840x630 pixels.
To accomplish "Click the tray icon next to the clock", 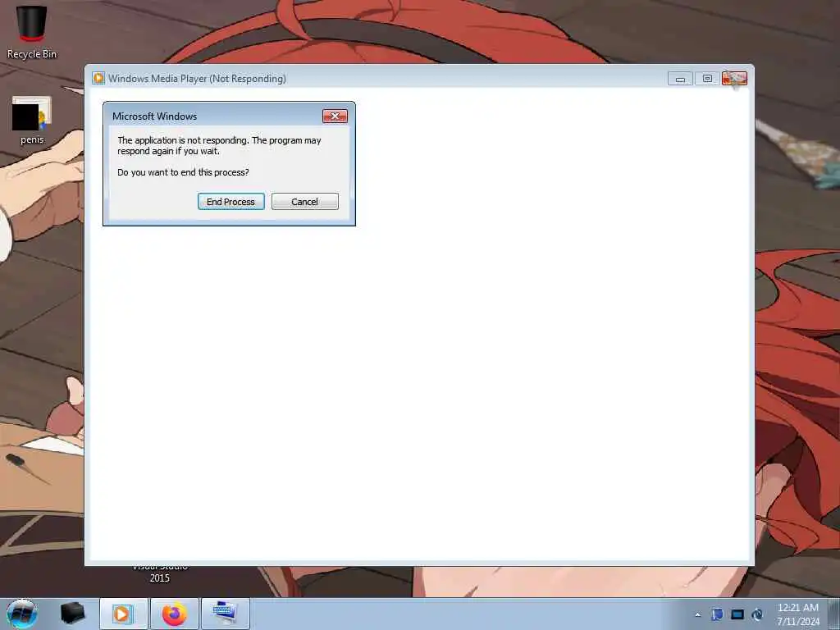I will coord(757,614).
